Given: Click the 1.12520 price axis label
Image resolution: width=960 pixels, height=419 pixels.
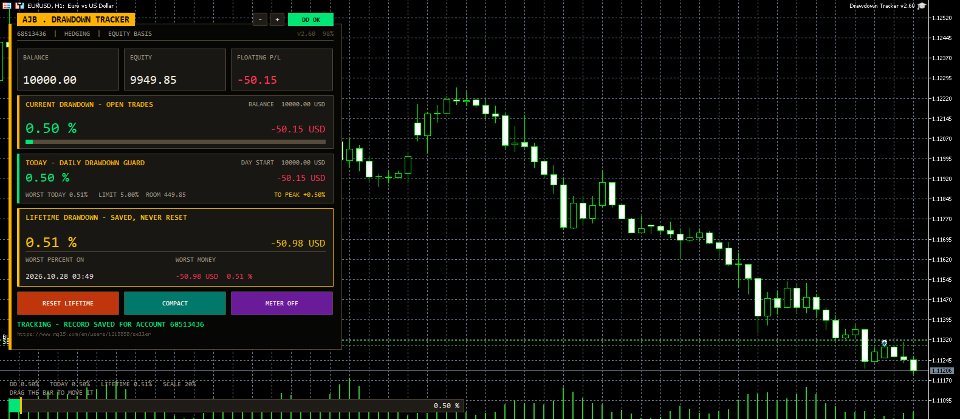Looking at the screenshot, I should (940, 18).
